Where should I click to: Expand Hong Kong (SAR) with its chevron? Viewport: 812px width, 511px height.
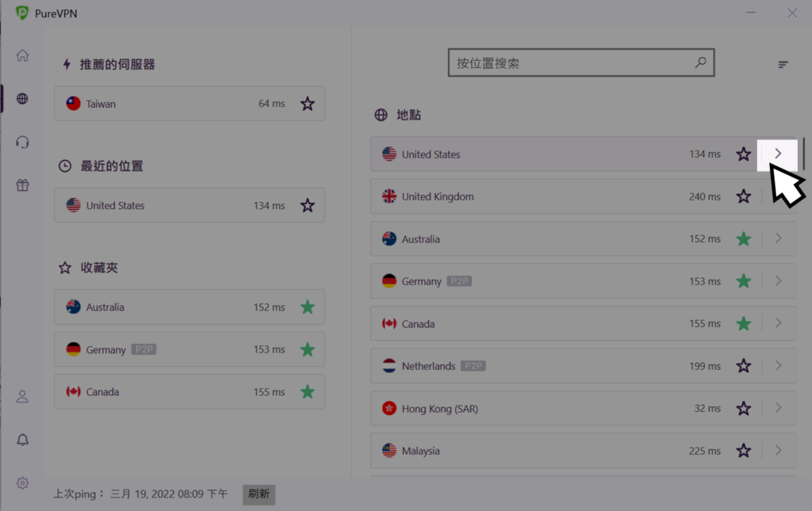pyautogui.click(x=779, y=408)
